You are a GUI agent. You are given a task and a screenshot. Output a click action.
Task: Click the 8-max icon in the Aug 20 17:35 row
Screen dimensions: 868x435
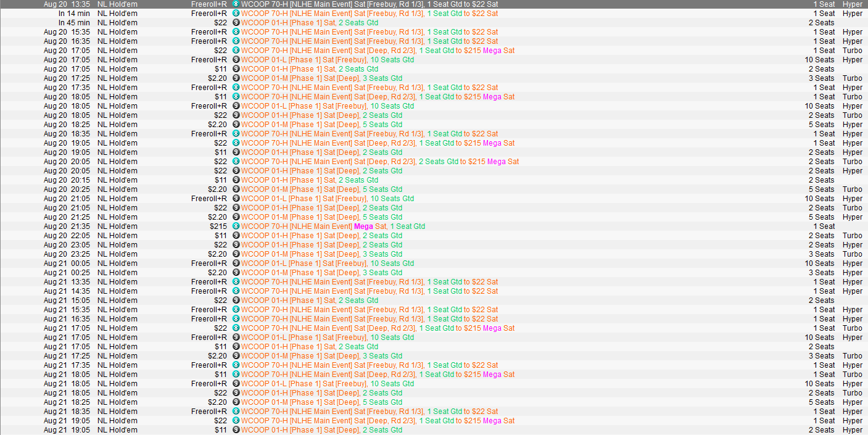coord(236,87)
